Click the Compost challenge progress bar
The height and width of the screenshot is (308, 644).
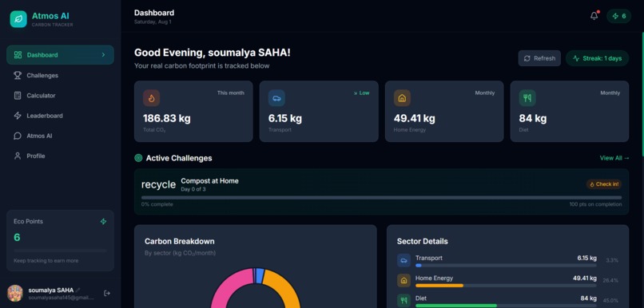[381, 197]
